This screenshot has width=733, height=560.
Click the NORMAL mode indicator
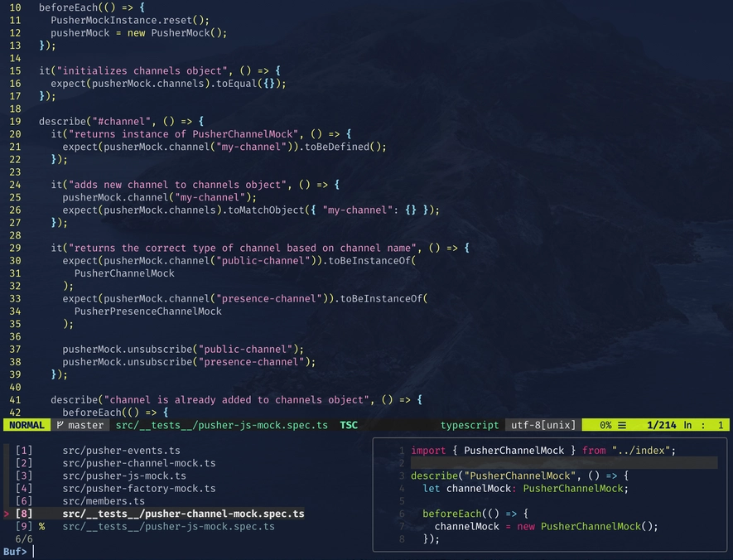point(26,425)
